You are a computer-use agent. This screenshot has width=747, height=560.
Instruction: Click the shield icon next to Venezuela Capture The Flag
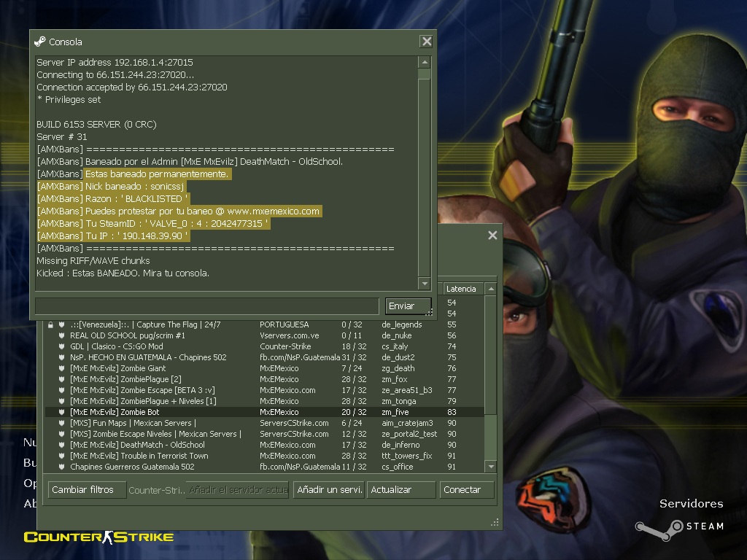coord(61,324)
